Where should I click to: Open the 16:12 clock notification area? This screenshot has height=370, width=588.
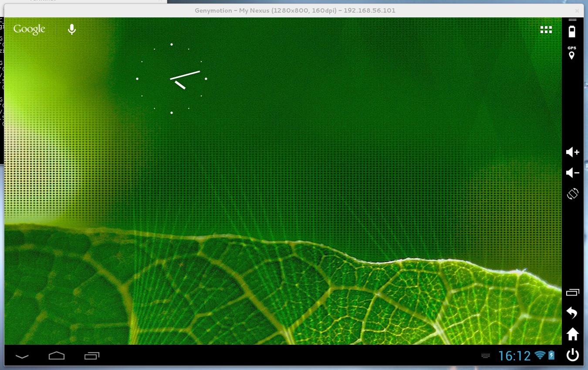pos(514,356)
